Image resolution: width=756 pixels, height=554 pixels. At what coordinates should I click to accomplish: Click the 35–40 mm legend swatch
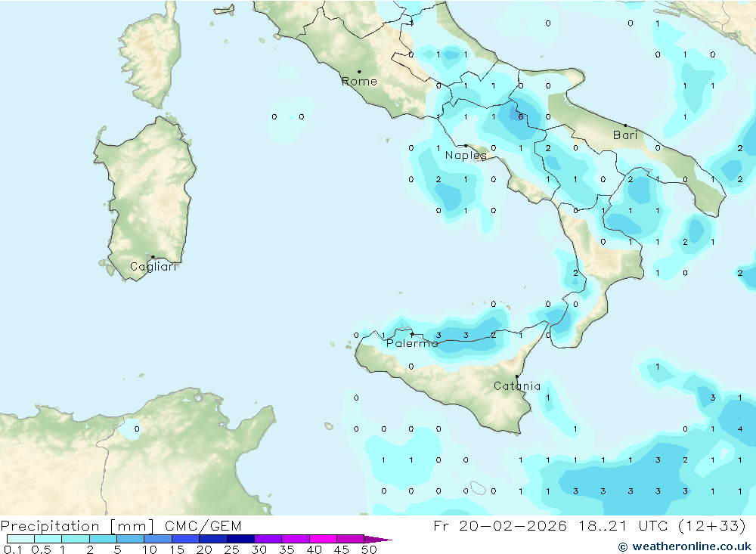point(295,539)
